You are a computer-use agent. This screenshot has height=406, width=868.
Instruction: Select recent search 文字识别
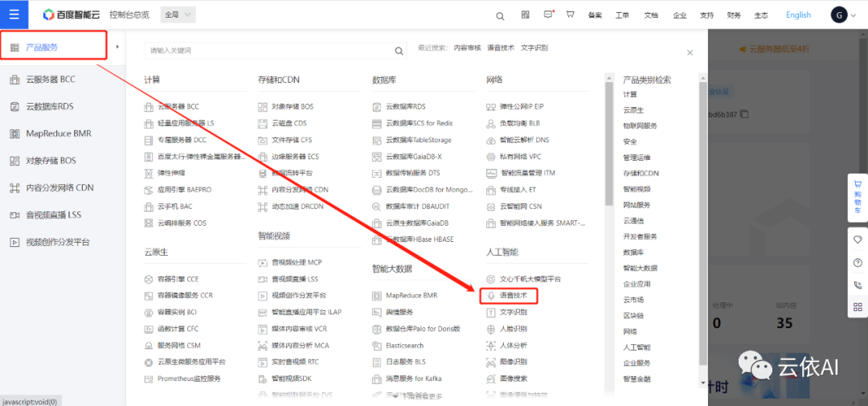tap(534, 47)
